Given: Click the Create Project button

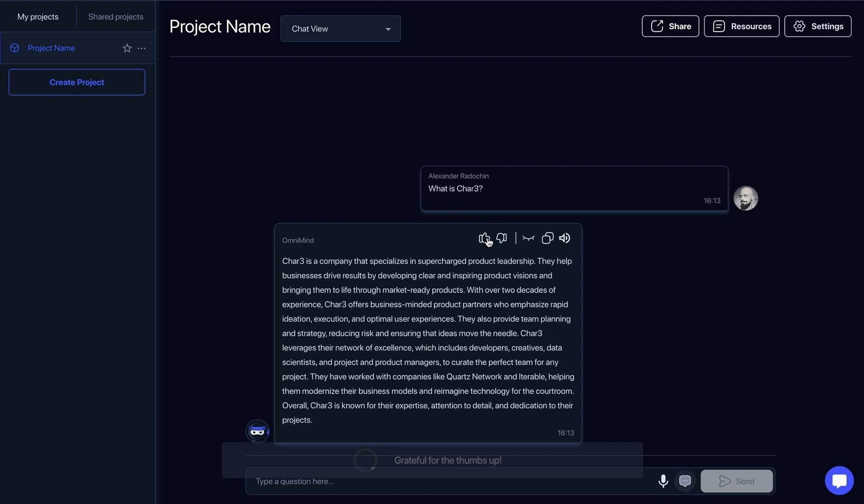Looking at the screenshot, I should tap(77, 82).
